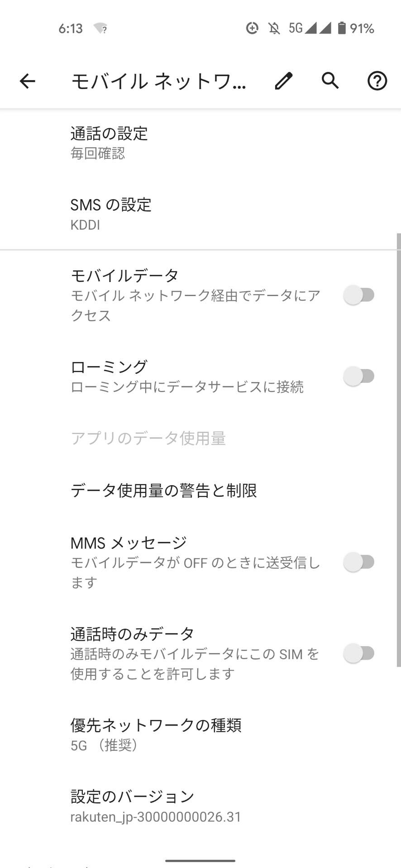Tap the data saver circle icon

pos(252,28)
